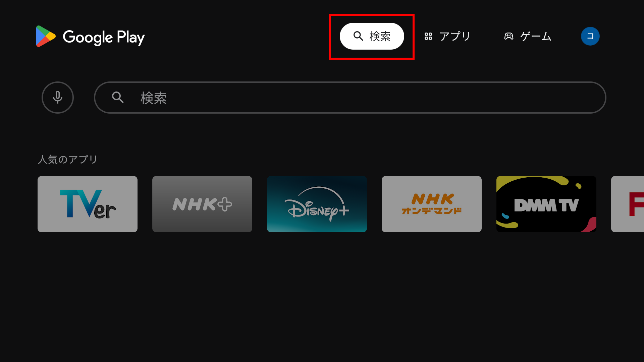Viewport: 644px width, 362px height.
Task: Click the magnifier icon in the 検索 pill
Action: tap(358, 36)
